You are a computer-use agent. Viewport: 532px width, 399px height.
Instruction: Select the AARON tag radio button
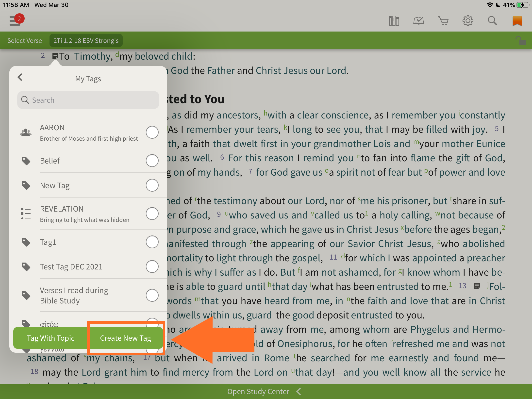click(152, 133)
